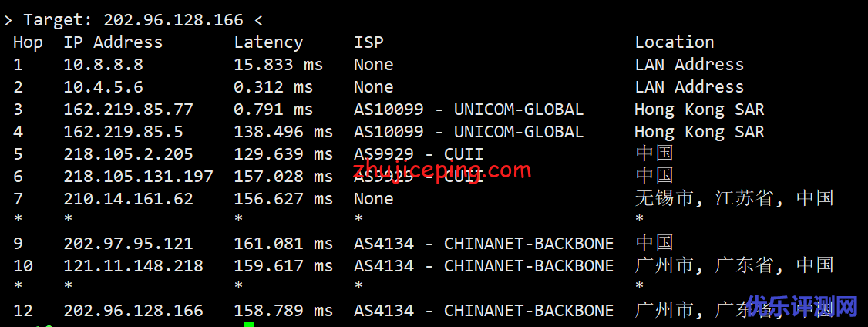
Task: Click the "AS9929 - CUII" ISP on hop 5
Action: (x=419, y=154)
